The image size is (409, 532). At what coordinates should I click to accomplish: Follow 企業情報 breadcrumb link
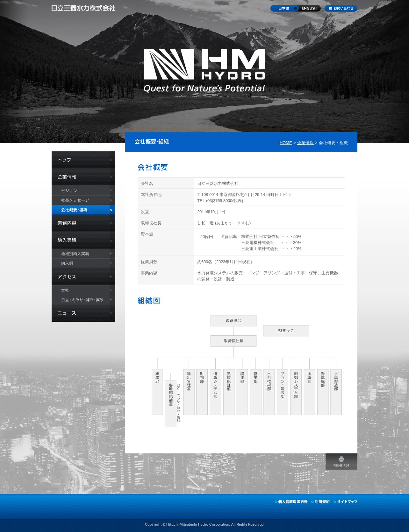305,143
